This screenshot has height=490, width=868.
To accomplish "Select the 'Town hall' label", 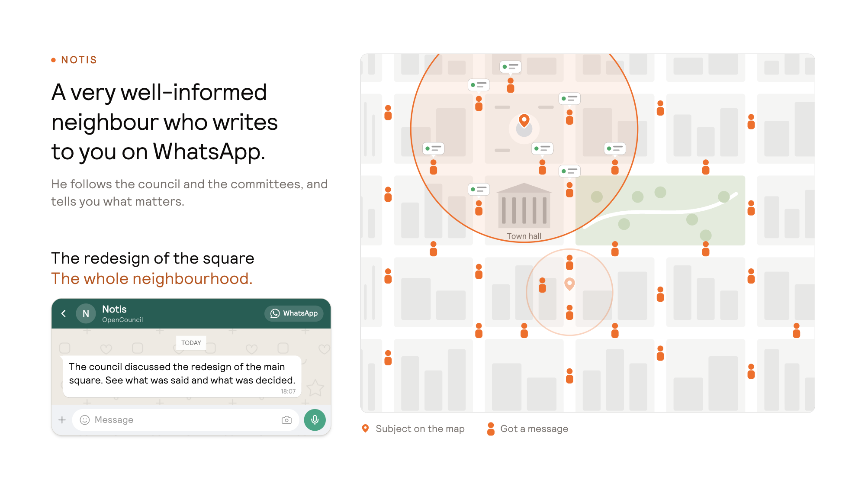I will pos(524,236).
